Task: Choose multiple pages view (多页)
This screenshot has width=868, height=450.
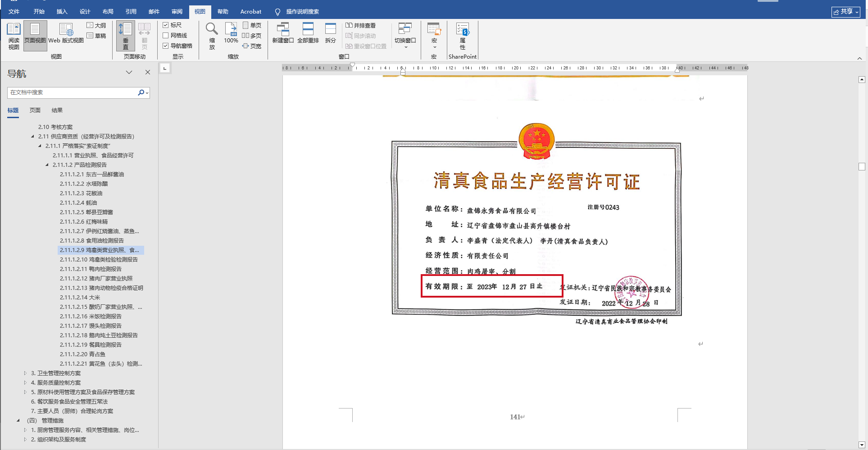Action: [x=252, y=36]
